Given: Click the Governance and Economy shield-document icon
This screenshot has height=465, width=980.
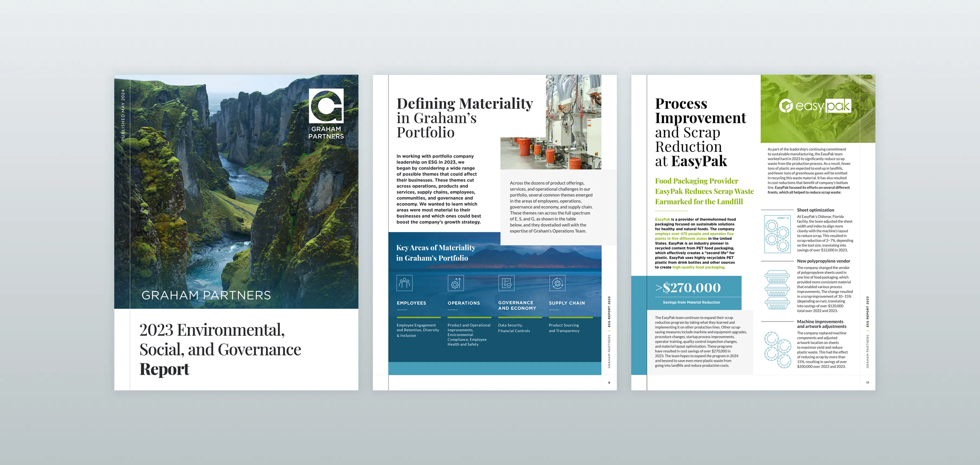Looking at the screenshot, I should (507, 283).
